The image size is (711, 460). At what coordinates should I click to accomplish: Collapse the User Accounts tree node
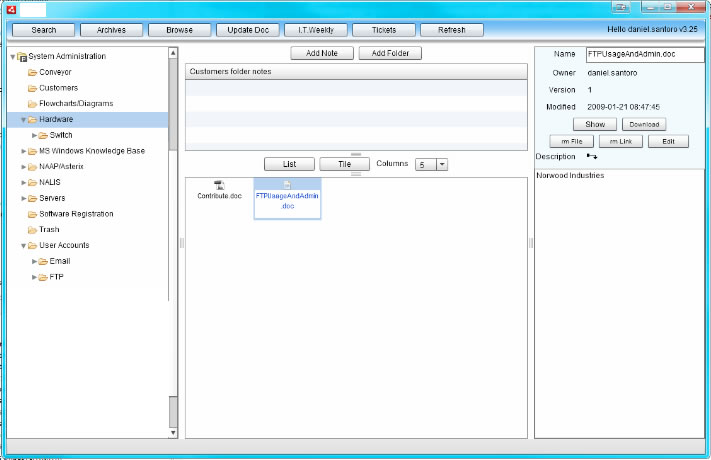[23, 245]
